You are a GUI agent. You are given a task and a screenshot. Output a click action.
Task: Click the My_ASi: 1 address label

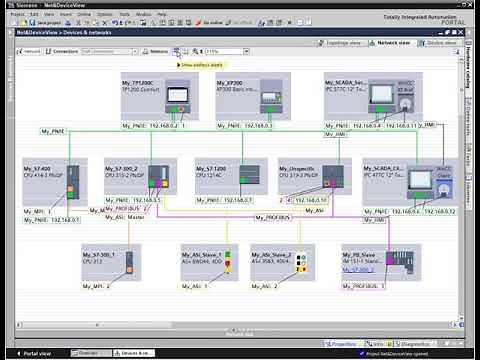pyautogui.click(x=195, y=286)
